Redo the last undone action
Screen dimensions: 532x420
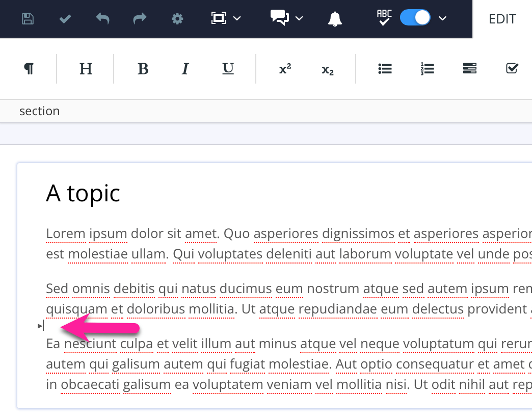pos(139,19)
